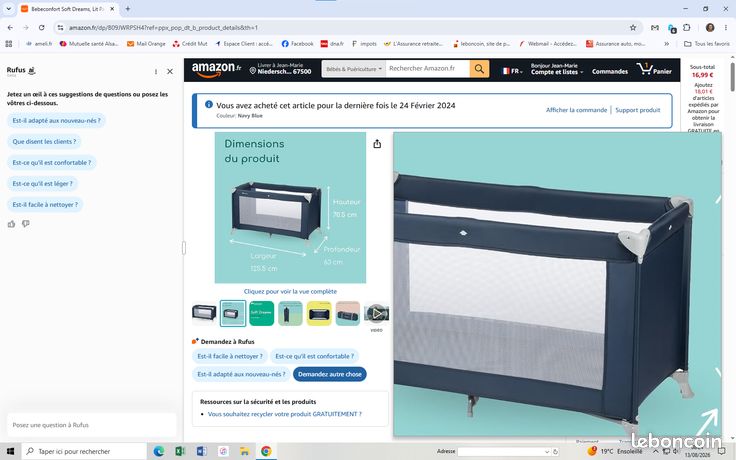Play the product video thumbnail

pyautogui.click(x=376, y=314)
